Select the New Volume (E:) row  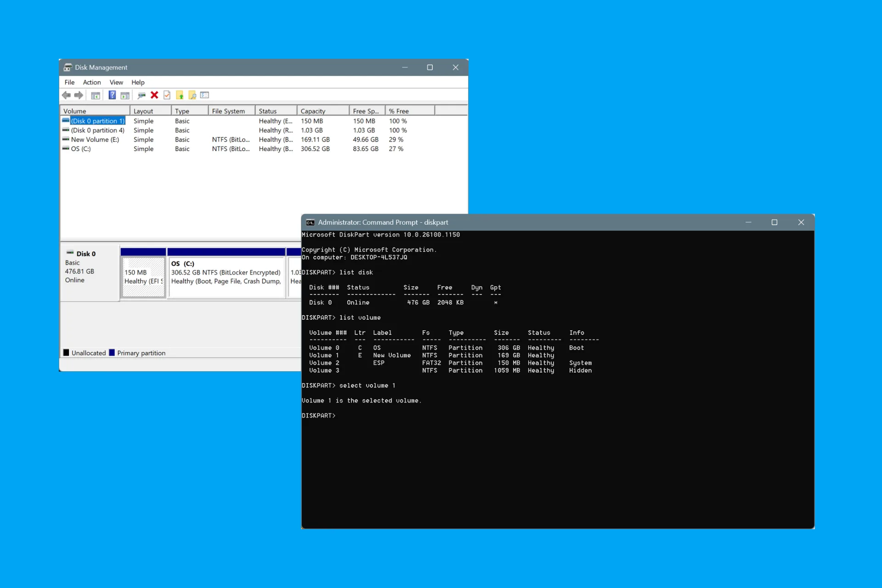tap(94, 139)
